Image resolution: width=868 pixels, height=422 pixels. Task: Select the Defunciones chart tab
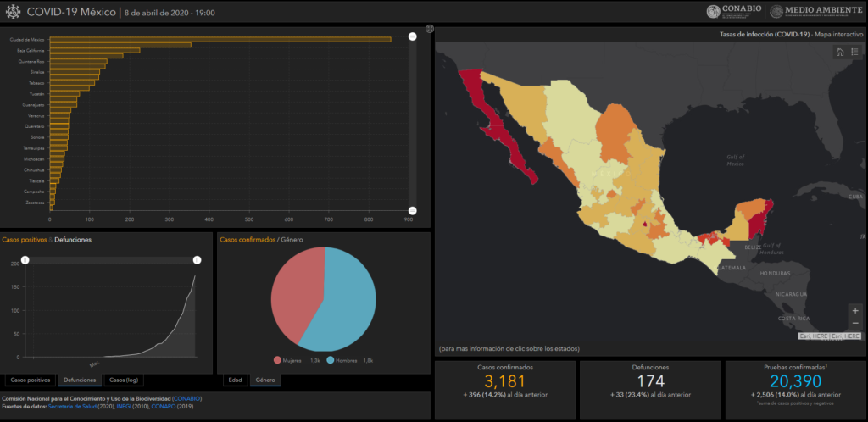coord(80,380)
